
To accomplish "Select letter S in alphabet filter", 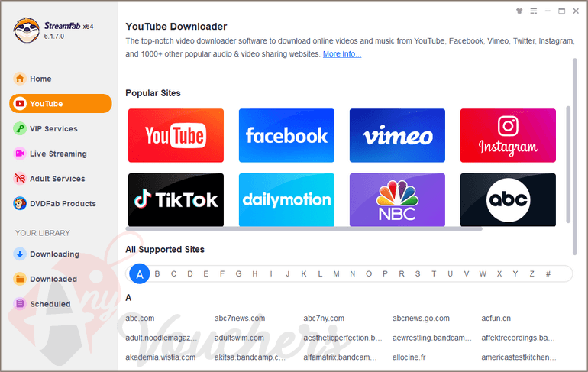I will click(x=418, y=273).
